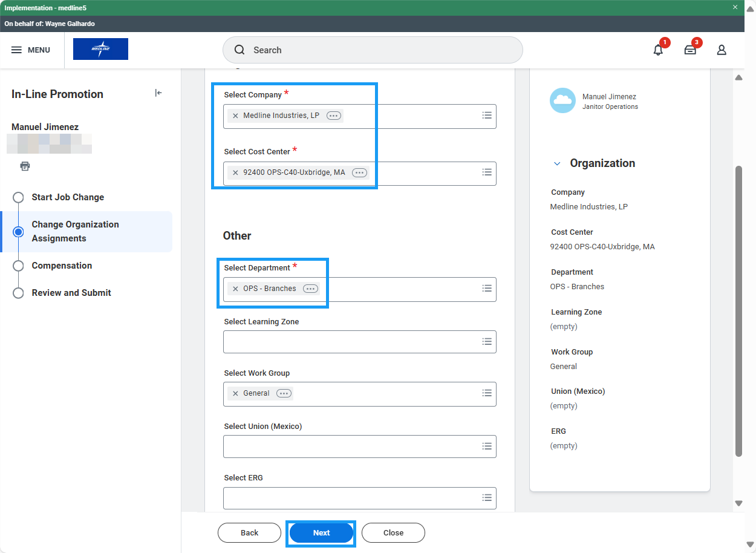756x553 pixels.
Task: Select the Compensation step
Action: point(62,266)
